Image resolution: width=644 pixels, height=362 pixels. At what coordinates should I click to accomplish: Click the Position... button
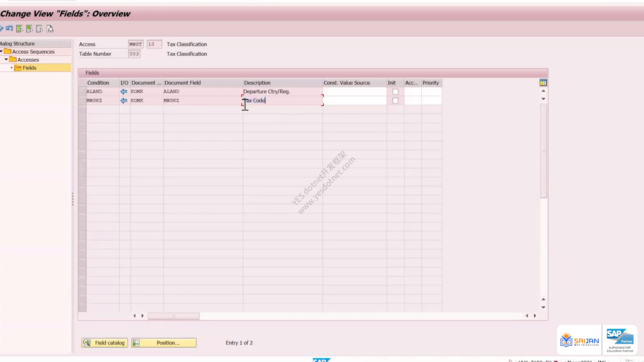point(164,343)
